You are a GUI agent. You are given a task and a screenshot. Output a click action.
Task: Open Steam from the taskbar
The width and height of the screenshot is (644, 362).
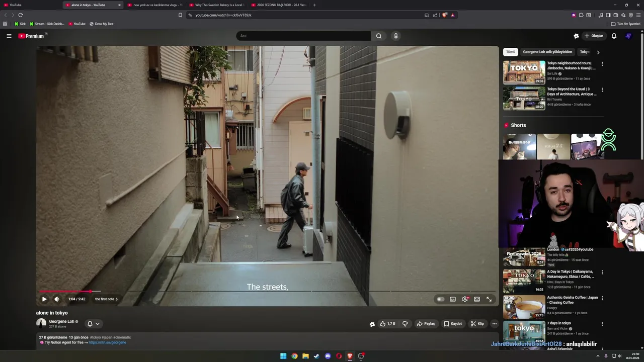pos(316,356)
